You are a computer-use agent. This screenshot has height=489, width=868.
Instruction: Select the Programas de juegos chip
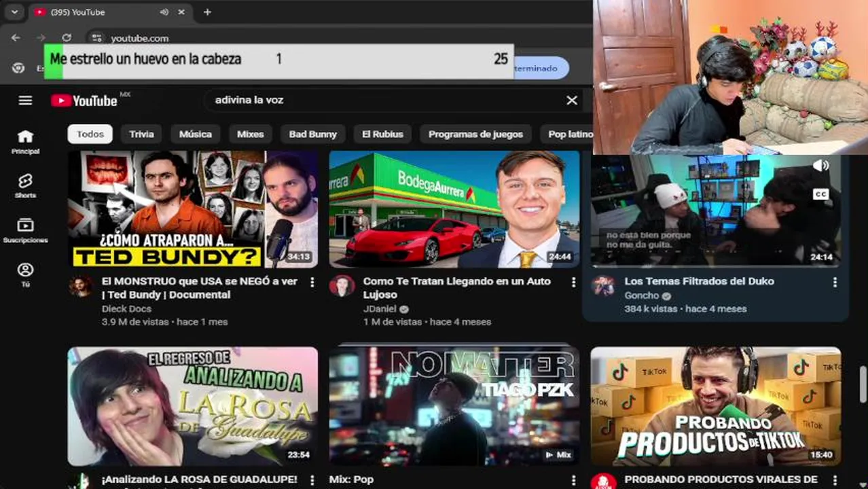(x=475, y=134)
